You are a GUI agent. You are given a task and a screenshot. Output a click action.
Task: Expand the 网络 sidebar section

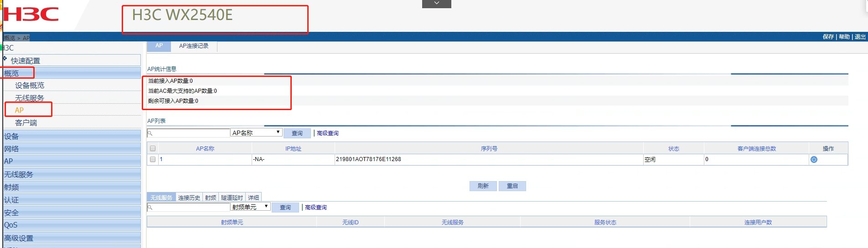coord(72,149)
